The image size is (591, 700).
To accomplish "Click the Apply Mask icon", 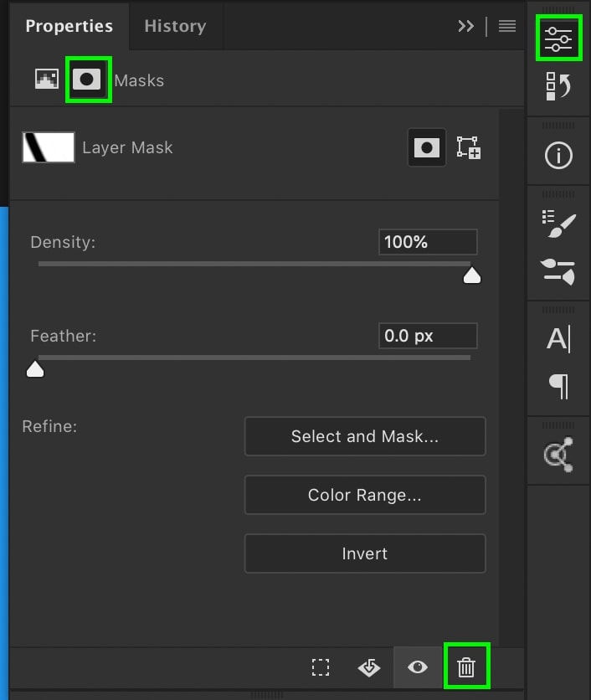I will coord(368,667).
